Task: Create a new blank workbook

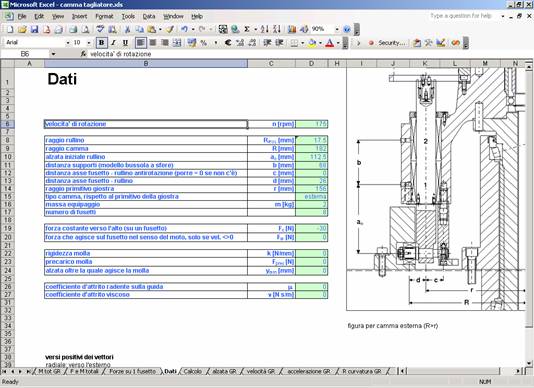Action: (10, 30)
